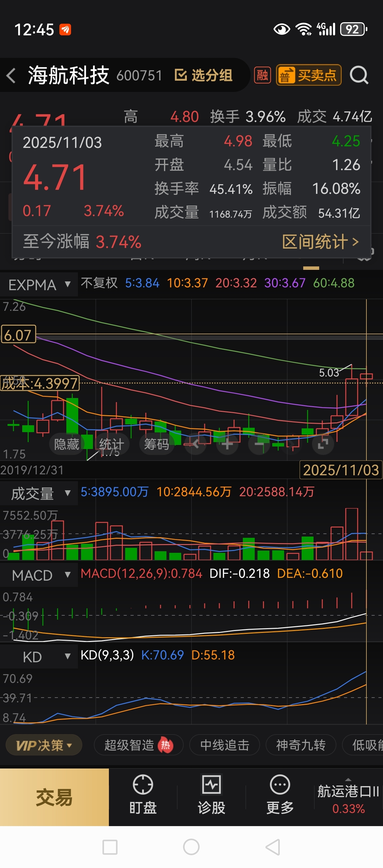This screenshot has height=868, width=383.
Task: Tap the 融 margin trading badge
Action: pyautogui.click(x=262, y=75)
